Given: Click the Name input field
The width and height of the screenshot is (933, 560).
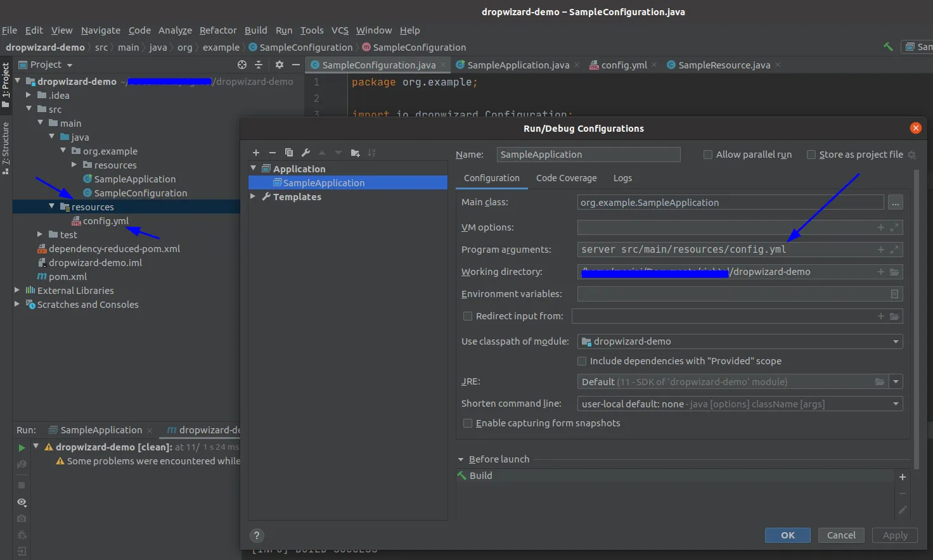Looking at the screenshot, I should 588,155.
